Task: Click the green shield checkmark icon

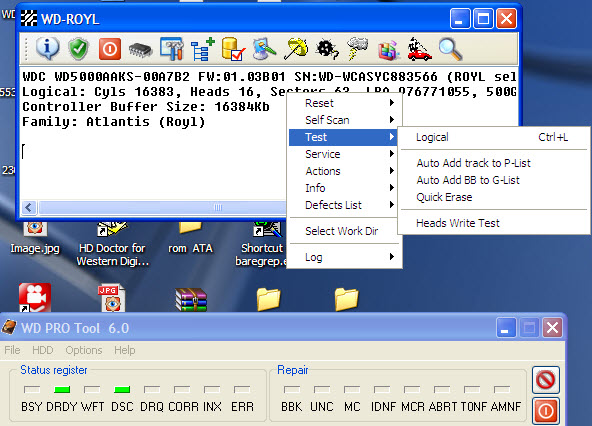Action: [x=79, y=49]
